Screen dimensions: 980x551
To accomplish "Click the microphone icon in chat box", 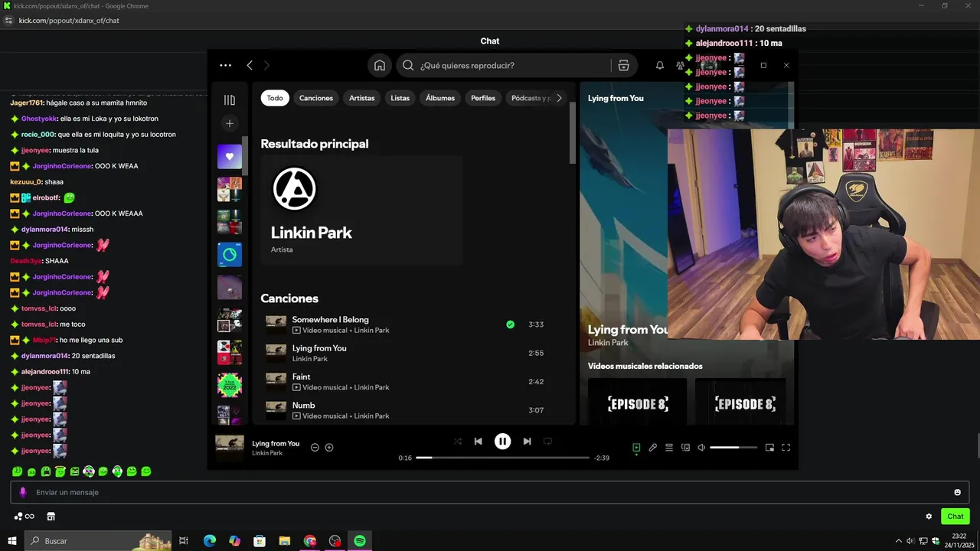I will tap(23, 492).
